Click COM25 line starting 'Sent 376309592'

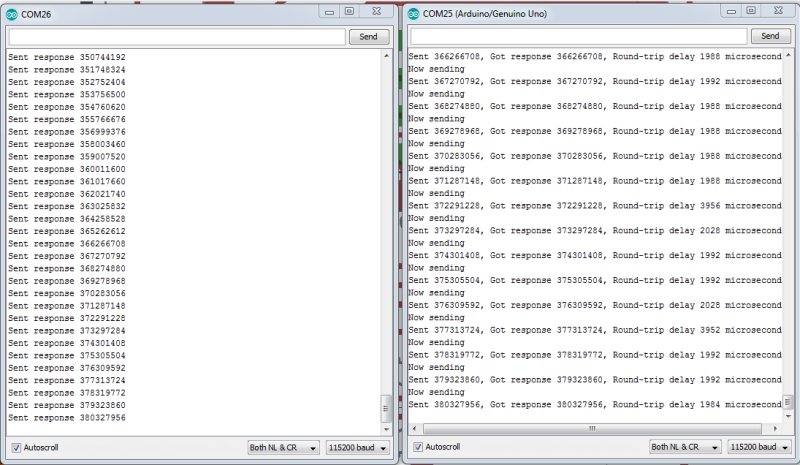point(595,305)
